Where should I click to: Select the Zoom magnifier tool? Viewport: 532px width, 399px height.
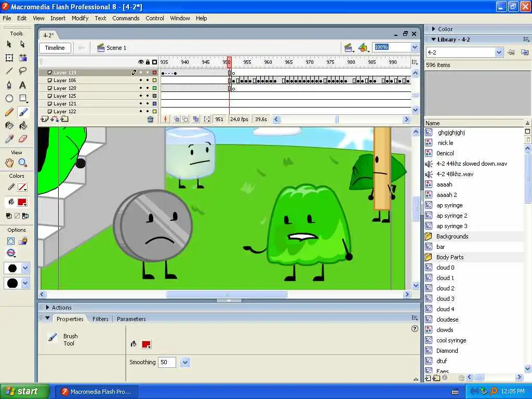tap(23, 163)
